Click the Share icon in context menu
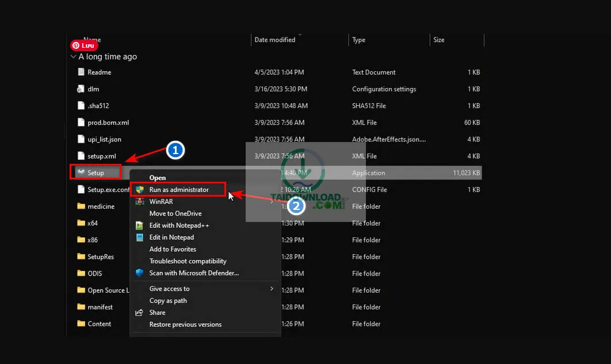 point(139,313)
